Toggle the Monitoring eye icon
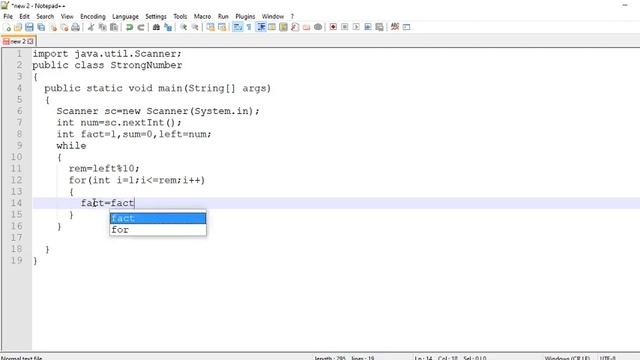Image resolution: width=640 pixels, height=360 pixels. [318, 27]
